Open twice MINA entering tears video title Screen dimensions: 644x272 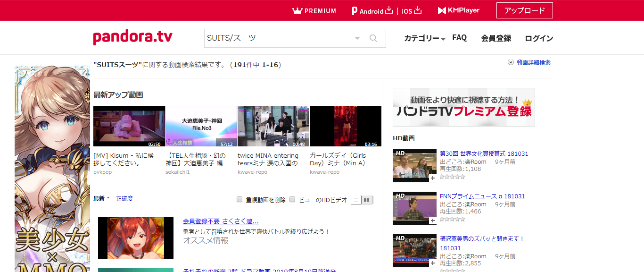[268, 160]
